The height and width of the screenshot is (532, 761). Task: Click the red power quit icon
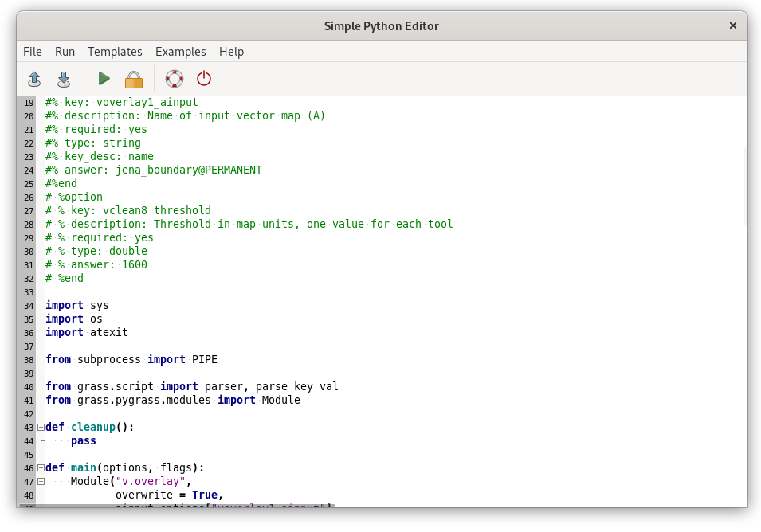click(x=204, y=79)
